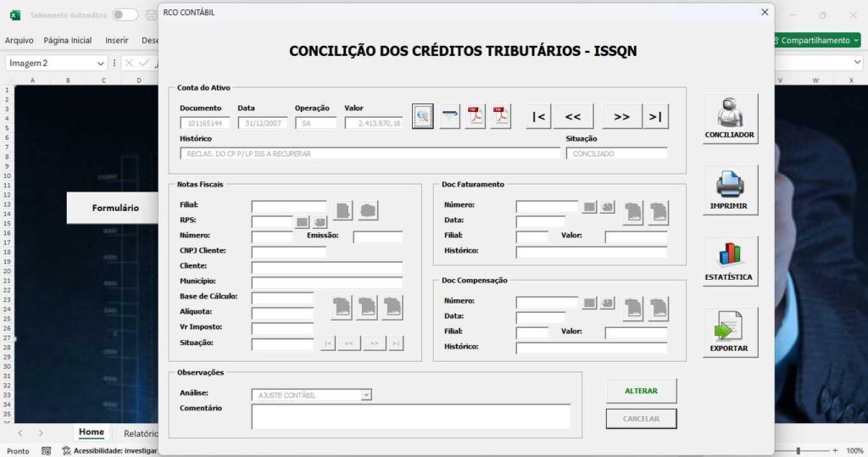Click small rounded icon beside Doc Faturamento Número
Viewport: 868px width, 457px height.
(x=607, y=207)
